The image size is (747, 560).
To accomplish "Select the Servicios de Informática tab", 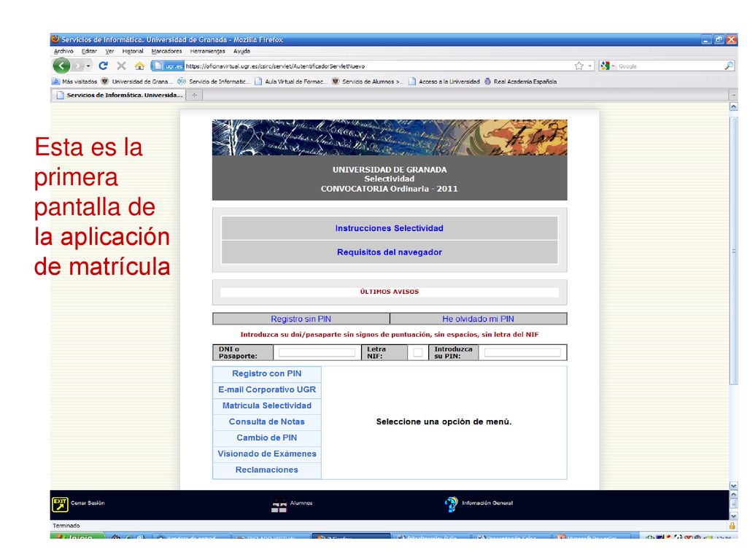I will click(119, 96).
